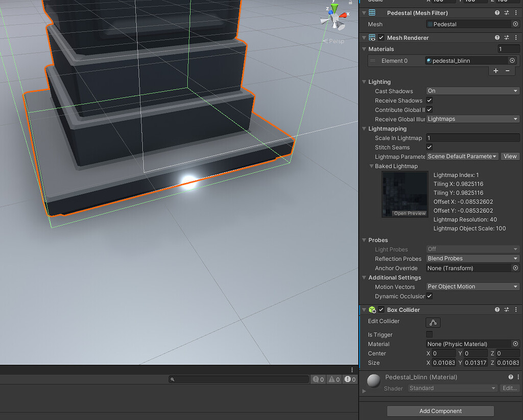
Task: Click the object picker beside the Pedestal mesh
Action: click(515, 24)
